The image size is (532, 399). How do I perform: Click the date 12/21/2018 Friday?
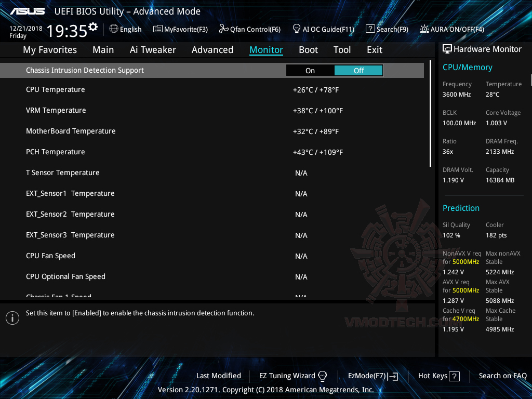click(x=25, y=32)
